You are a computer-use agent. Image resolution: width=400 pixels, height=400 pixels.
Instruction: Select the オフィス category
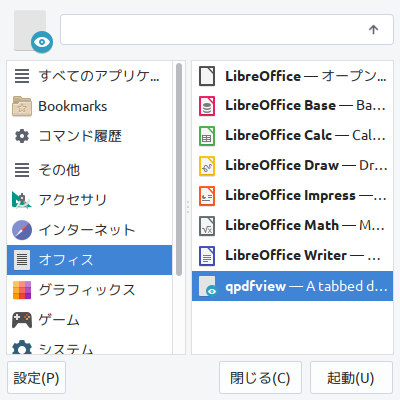click(x=89, y=260)
